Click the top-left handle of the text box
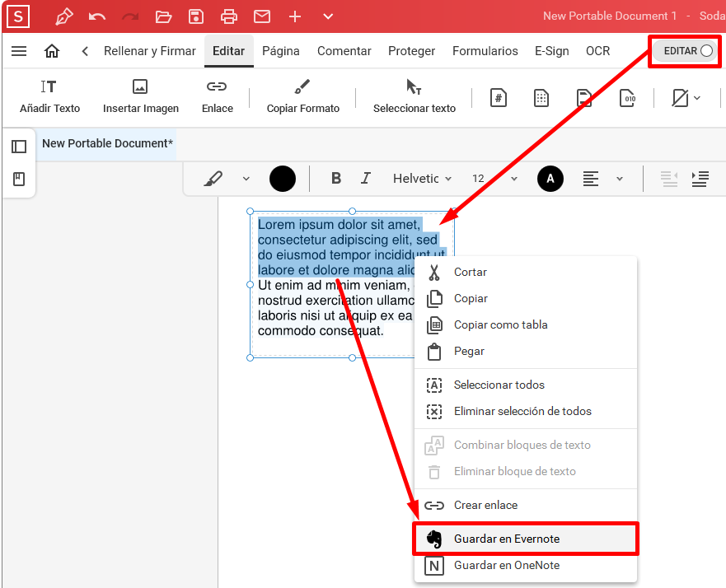Image resolution: width=726 pixels, height=588 pixels. click(x=250, y=212)
